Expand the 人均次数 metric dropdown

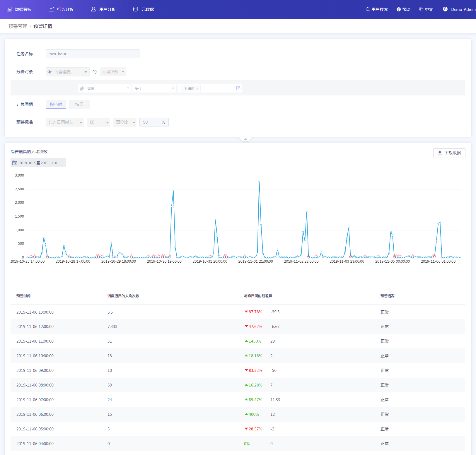113,72
